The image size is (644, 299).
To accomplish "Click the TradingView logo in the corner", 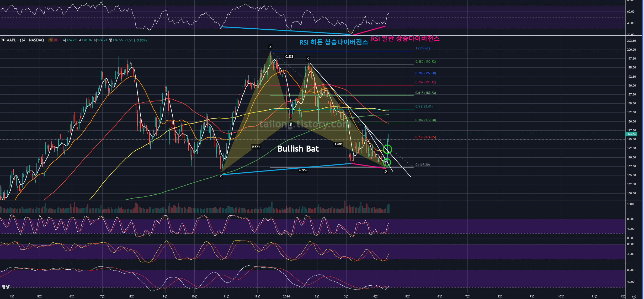I will point(6,287).
